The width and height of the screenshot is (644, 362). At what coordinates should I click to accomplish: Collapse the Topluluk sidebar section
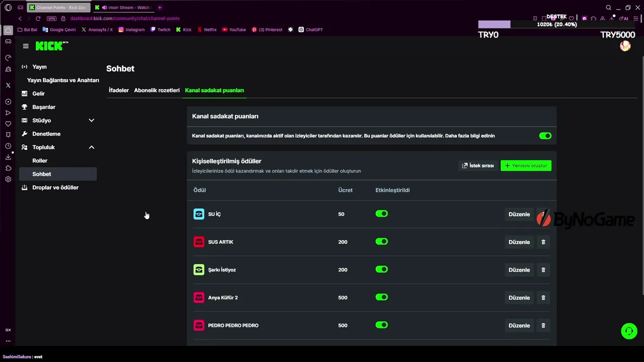(91, 147)
